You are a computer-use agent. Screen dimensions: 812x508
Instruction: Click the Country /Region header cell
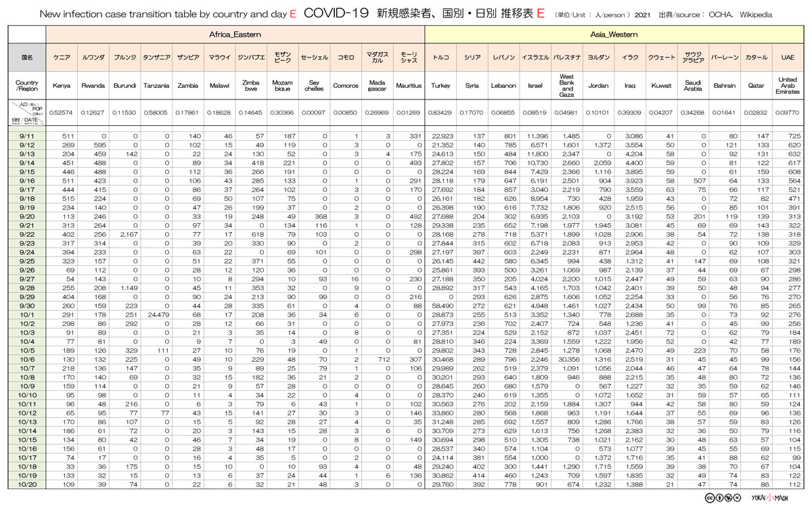click(27, 86)
